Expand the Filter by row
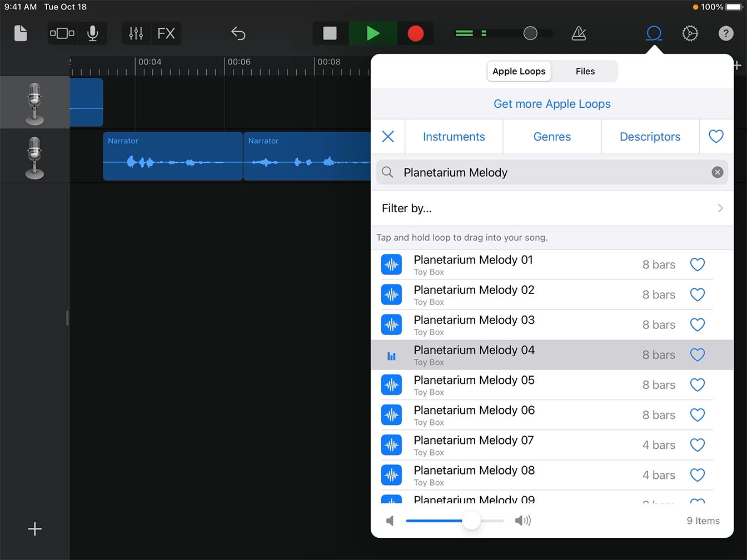 pos(552,208)
